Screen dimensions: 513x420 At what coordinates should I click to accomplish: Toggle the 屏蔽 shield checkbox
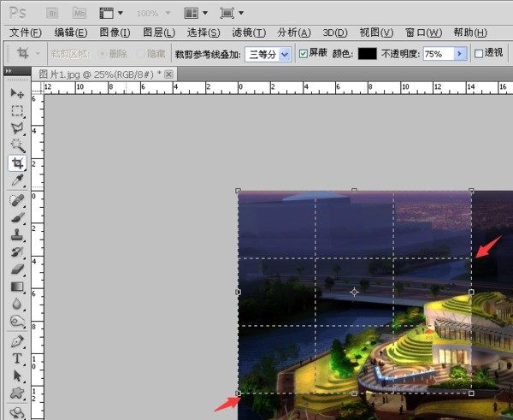pyautogui.click(x=304, y=54)
